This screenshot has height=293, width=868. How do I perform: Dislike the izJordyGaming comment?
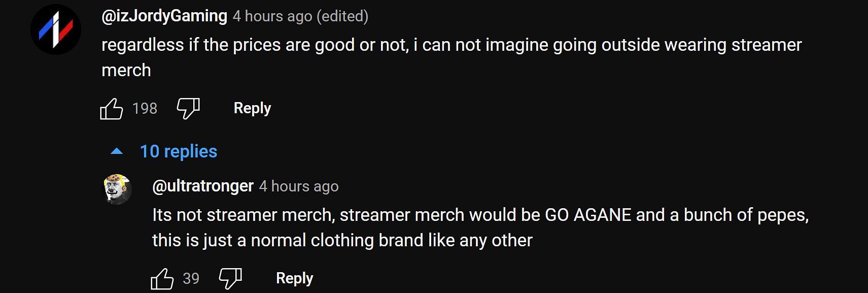click(x=188, y=108)
